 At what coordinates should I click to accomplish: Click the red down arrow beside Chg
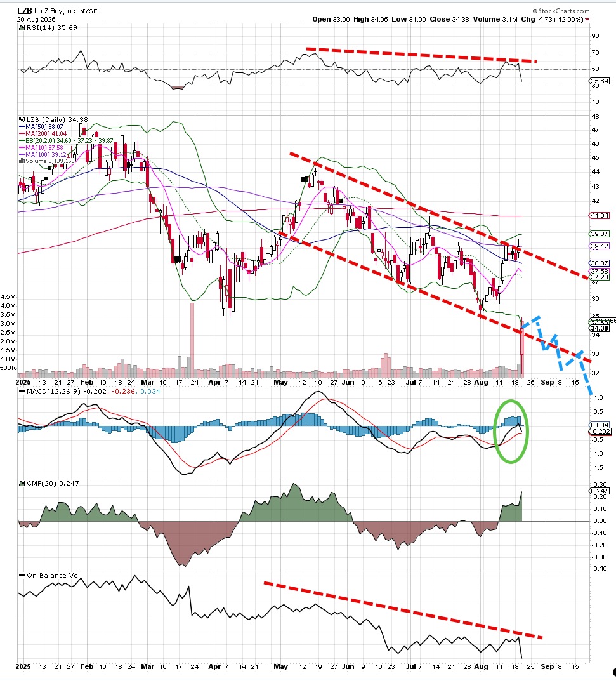point(587,20)
